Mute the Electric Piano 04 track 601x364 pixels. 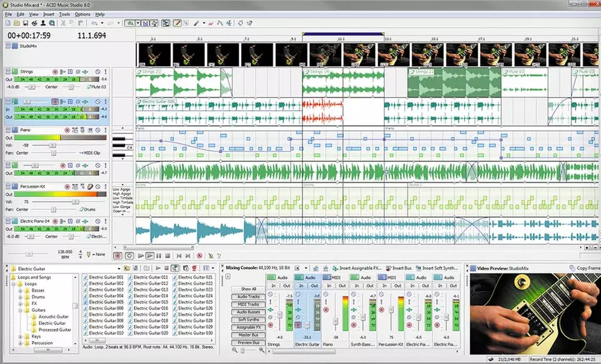(98, 221)
